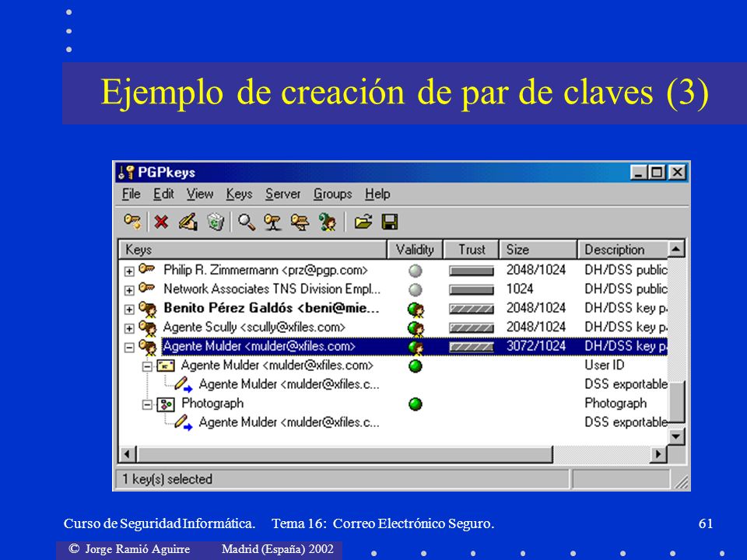The width and height of the screenshot is (747, 560).
Task: Click the Delete recycle bin toolbar icon
Action: (216, 222)
